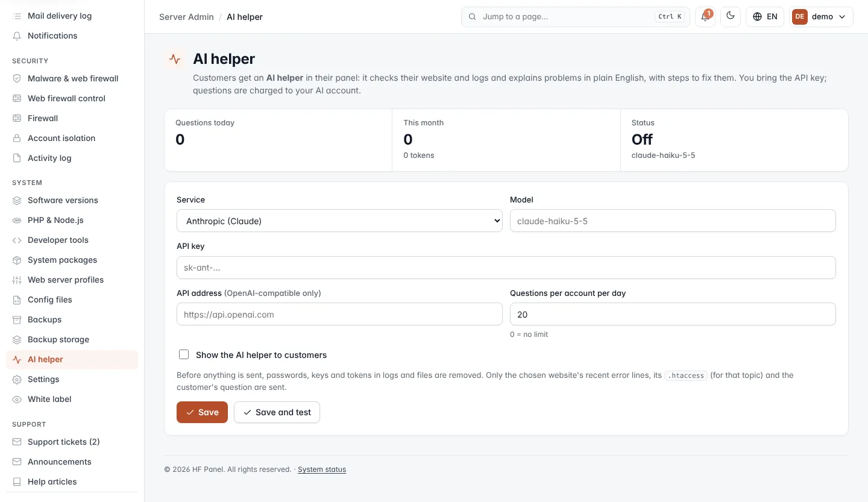Click the Developer tools code icon
The width and height of the screenshot is (868, 502).
[17, 240]
